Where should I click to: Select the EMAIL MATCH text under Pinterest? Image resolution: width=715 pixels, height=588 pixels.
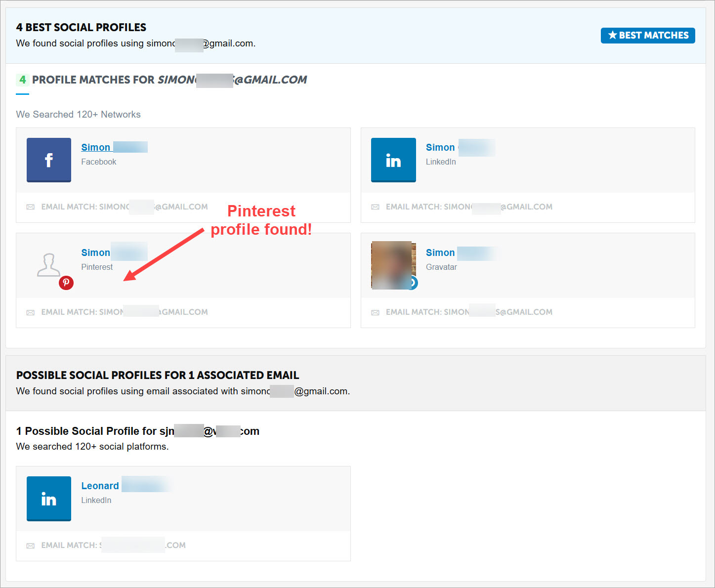point(124,311)
